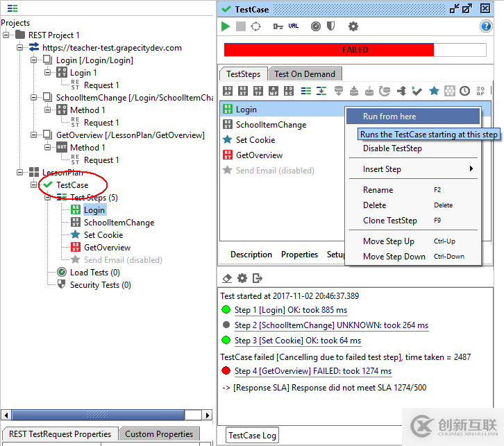Click the security test shield icon
The height and width of the screenshot is (446, 504).
(x=331, y=26)
